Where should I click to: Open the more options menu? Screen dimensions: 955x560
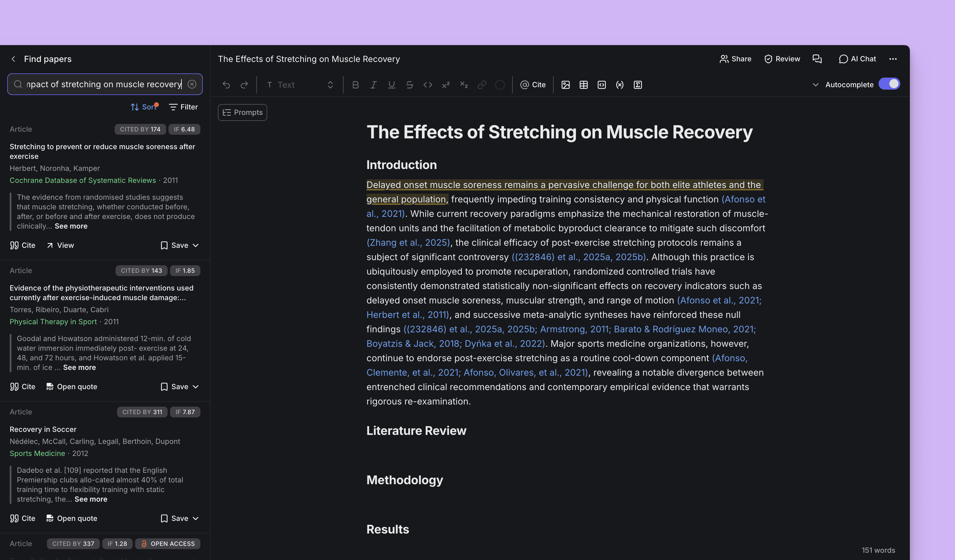click(893, 59)
